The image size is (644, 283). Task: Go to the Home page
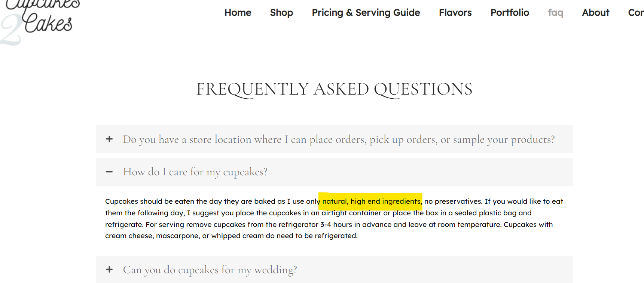[238, 13]
